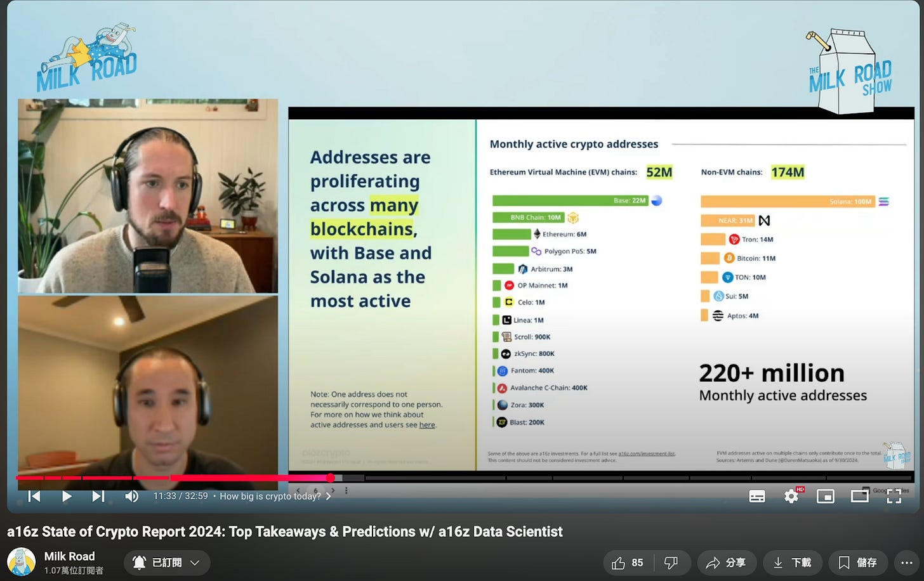Save the video via 儲存
Screen dimensions: 924x581
pyautogui.click(x=858, y=563)
